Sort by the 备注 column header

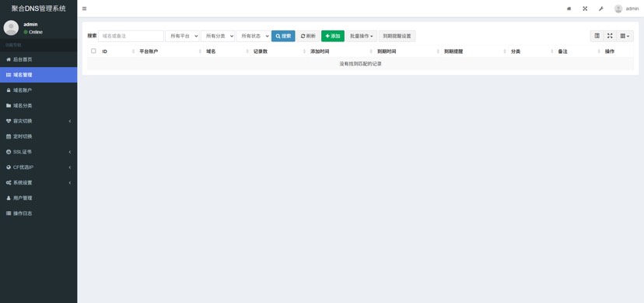tap(579, 51)
